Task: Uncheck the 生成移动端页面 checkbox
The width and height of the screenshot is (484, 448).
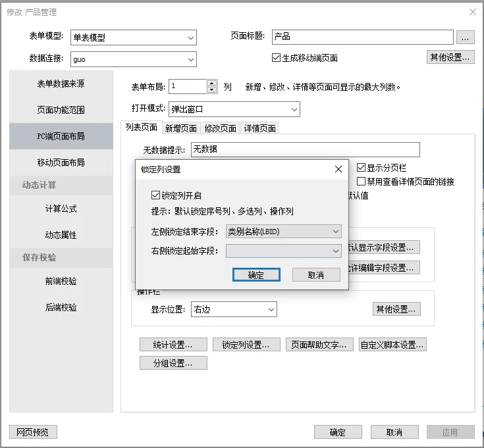Action: click(x=277, y=58)
